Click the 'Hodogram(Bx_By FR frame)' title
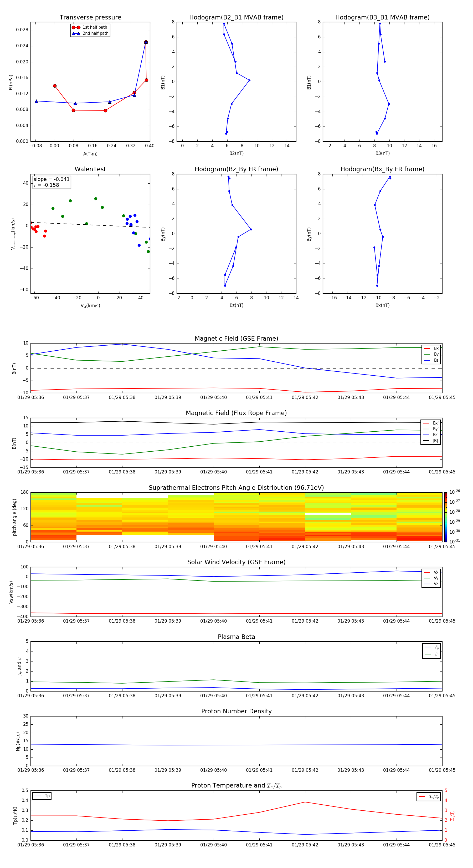Image resolution: width=473 pixels, height=868 pixels. (382, 169)
